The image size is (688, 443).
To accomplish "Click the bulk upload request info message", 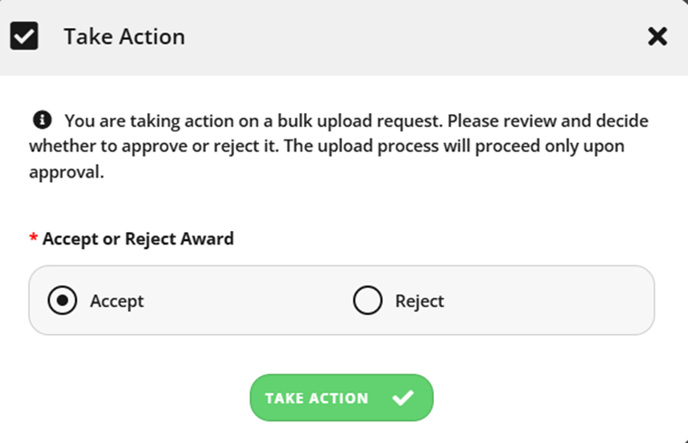I will tap(339, 146).
